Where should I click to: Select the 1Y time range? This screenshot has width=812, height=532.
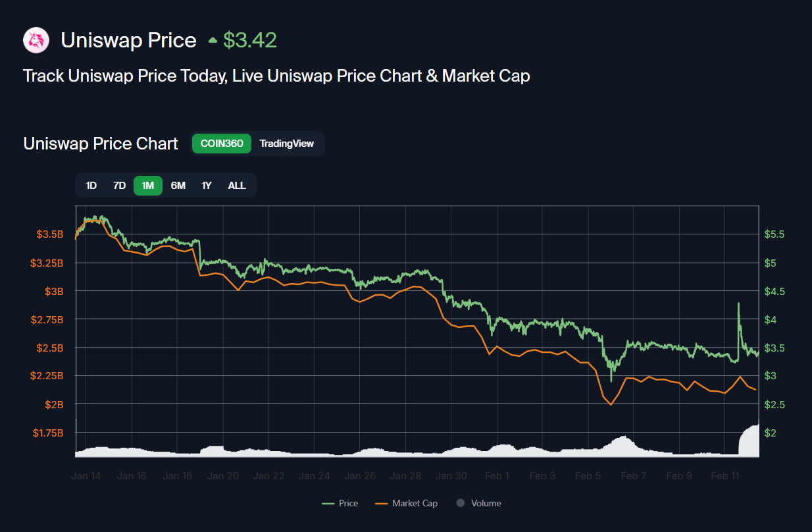207,186
